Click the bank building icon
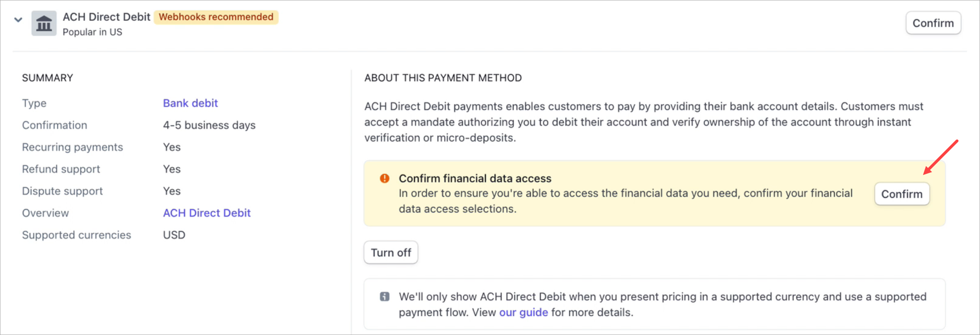 tap(44, 23)
